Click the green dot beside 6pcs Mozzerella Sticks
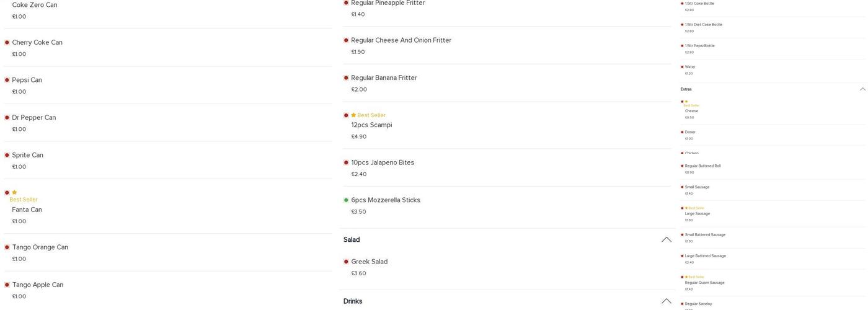Screen dimensions: 868x310 pos(346,200)
